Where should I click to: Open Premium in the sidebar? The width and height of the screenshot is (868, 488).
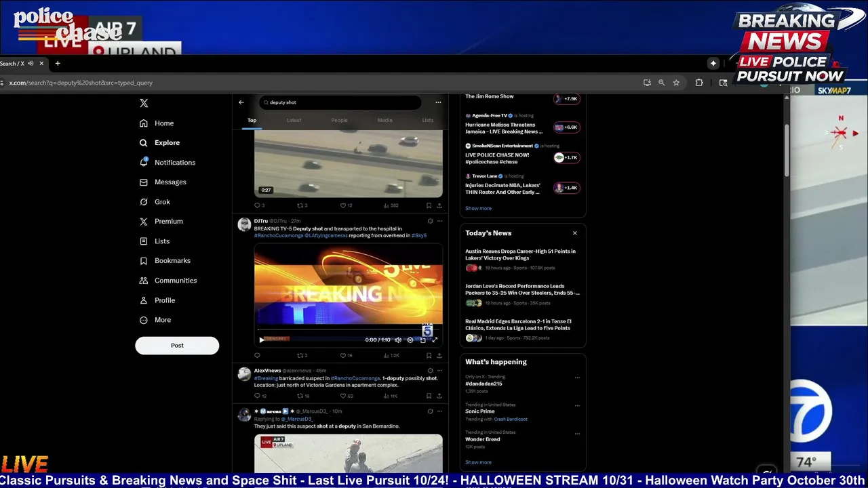tap(161, 222)
